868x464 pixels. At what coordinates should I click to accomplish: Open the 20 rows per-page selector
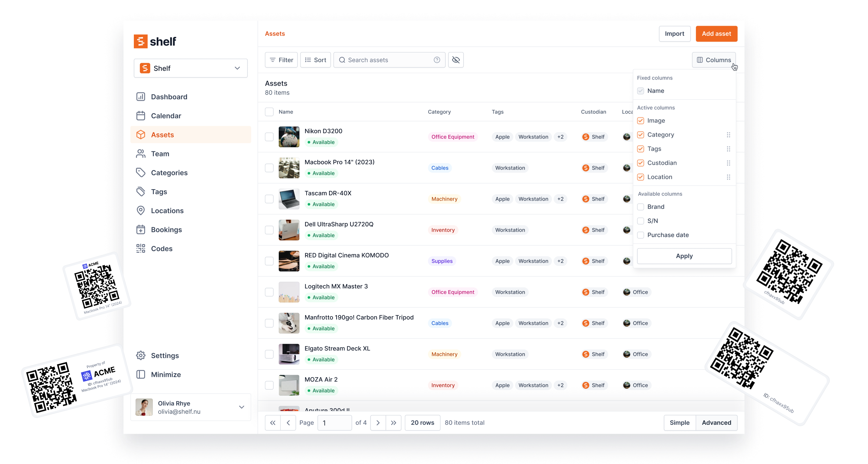click(422, 423)
